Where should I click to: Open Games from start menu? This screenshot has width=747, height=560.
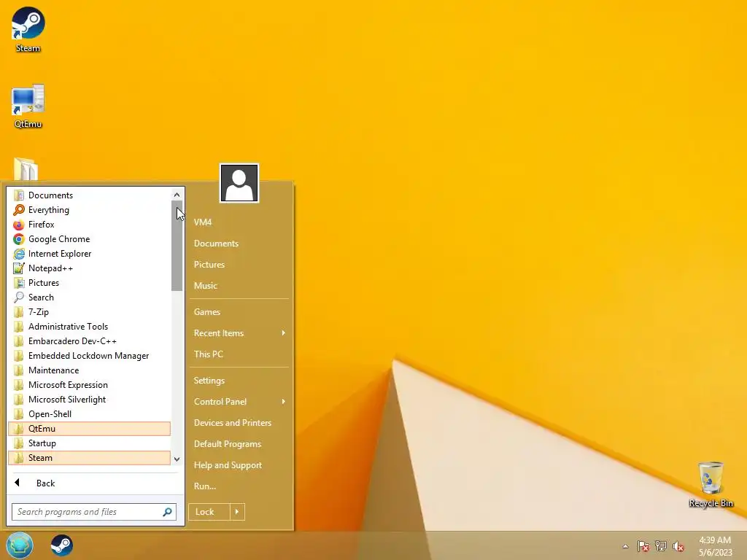coord(239,312)
